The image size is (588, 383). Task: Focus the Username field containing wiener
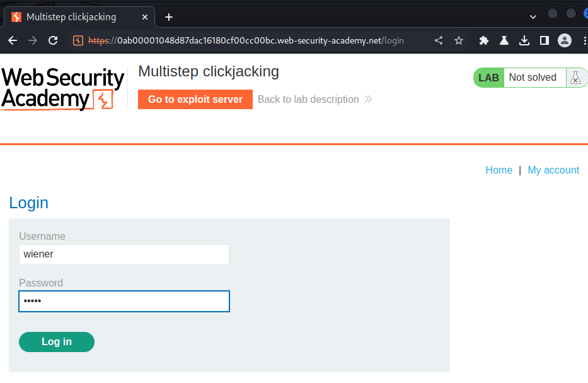click(x=124, y=254)
